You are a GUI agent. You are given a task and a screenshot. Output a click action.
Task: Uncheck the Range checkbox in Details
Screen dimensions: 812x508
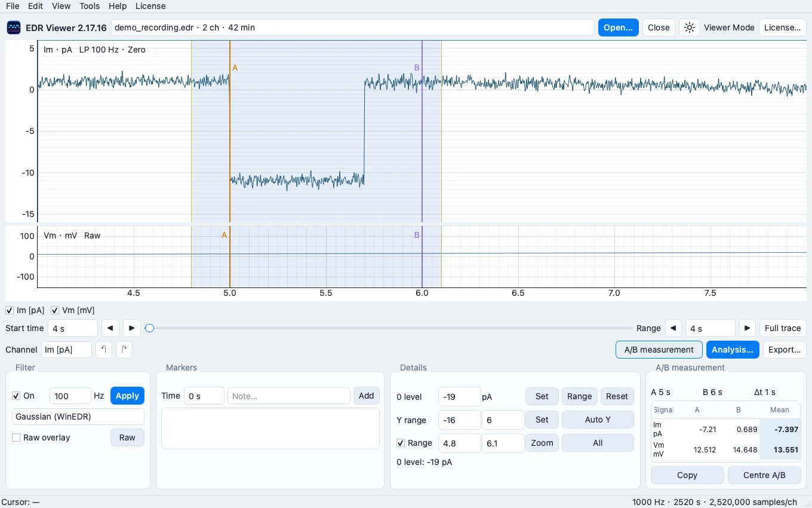(401, 443)
